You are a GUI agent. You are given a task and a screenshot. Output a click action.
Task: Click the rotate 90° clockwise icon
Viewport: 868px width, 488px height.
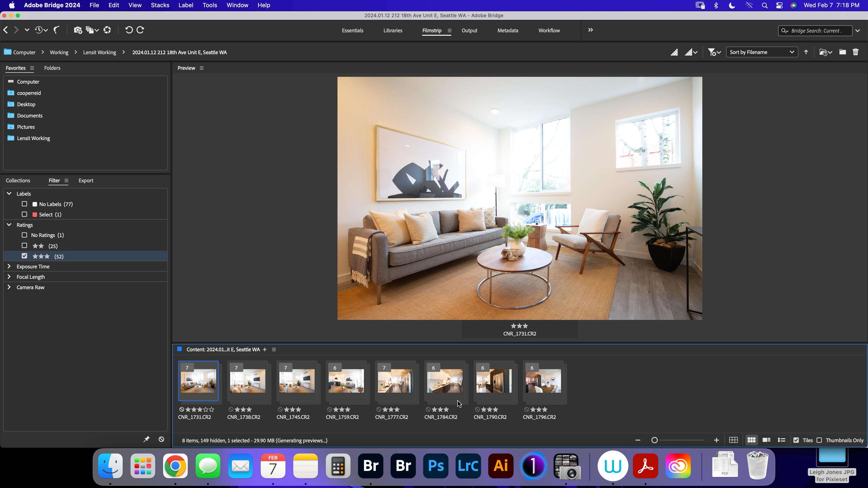[141, 30]
